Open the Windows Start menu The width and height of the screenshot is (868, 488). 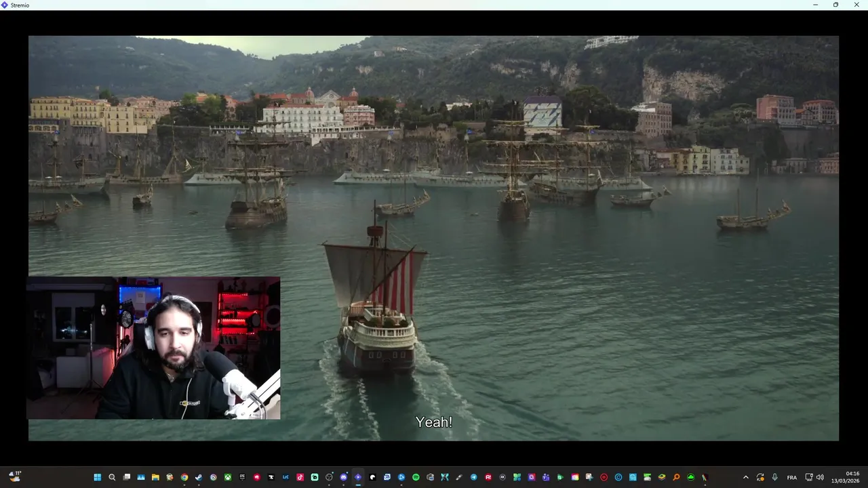98,477
